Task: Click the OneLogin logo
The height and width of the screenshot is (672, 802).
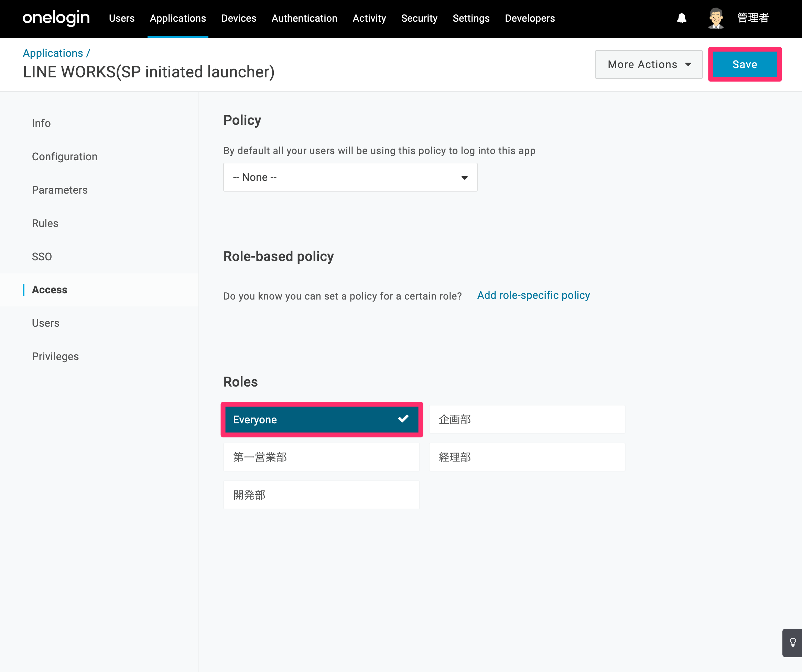Action: (x=56, y=18)
